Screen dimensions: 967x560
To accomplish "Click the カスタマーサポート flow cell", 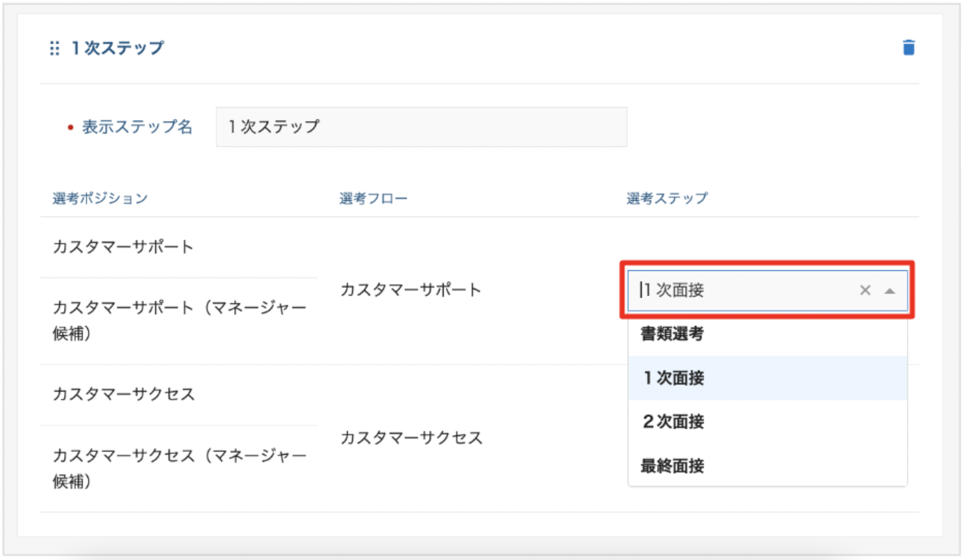I will click(410, 290).
